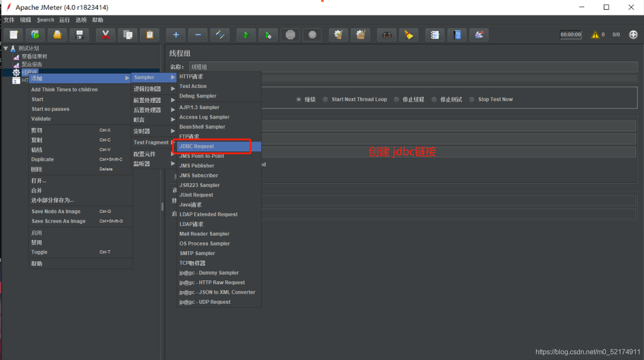Choose HTTP请求 sampler
This screenshot has height=360, width=644.
(219, 77)
